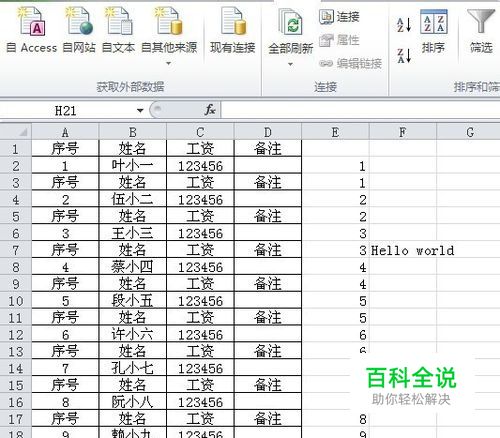Click 编辑链接 edit links

(x=350, y=63)
